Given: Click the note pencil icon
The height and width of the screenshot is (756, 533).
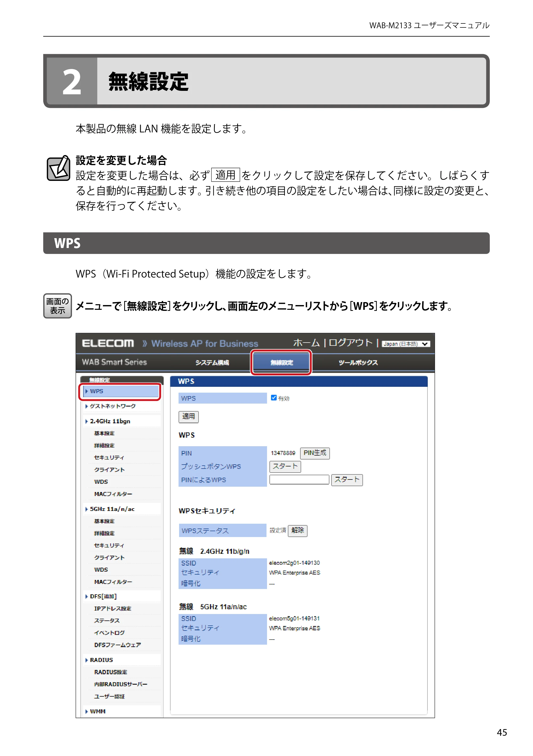Looking at the screenshot, I should 58,168.
